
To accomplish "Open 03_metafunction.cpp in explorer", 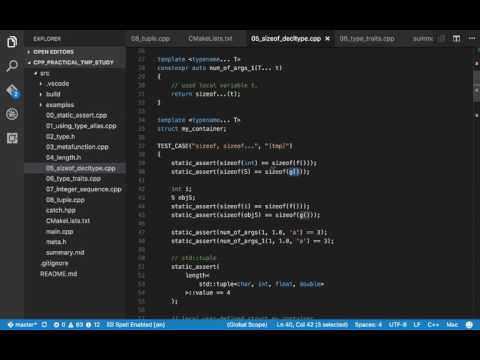I will 77,147.
